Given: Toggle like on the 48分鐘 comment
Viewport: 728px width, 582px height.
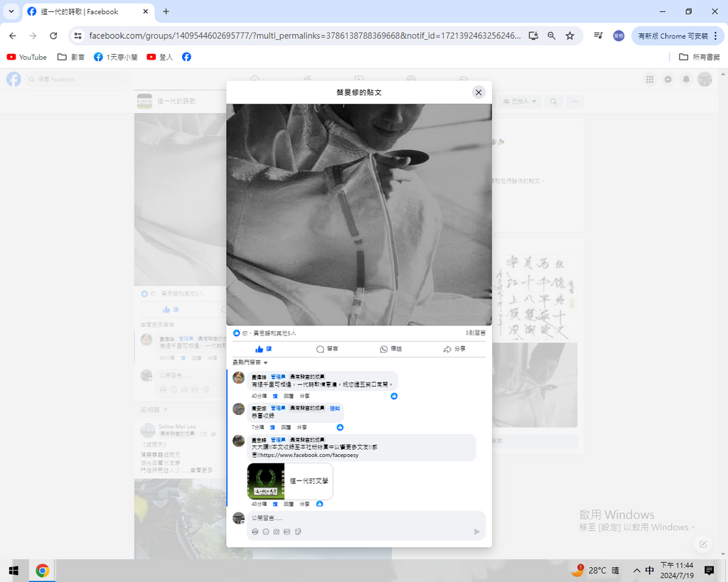Looking at the screenshot, I should (x=274, y=504).
